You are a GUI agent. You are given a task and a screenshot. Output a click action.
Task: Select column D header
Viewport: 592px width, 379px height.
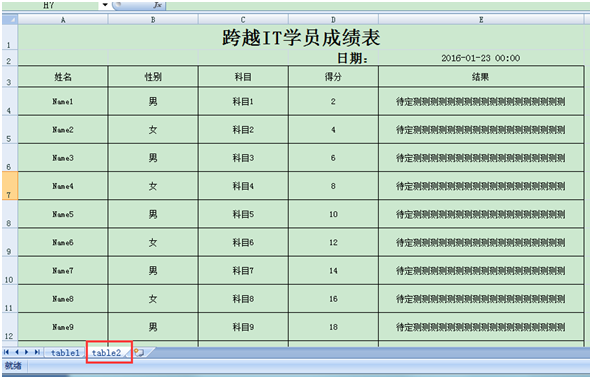tap(333, 20)
